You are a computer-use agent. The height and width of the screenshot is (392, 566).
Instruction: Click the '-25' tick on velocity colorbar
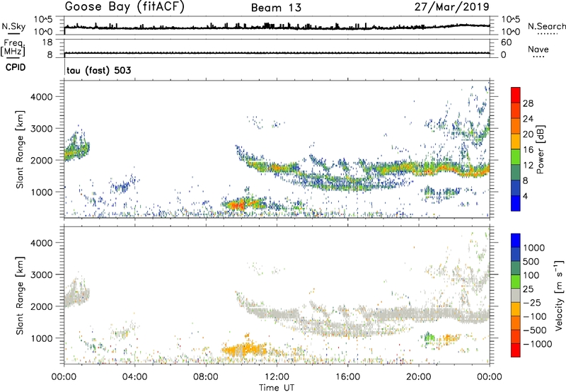pos(532,303)
